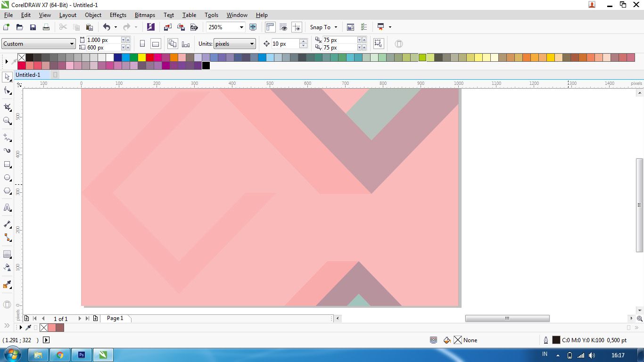This screenshot has height=362, width=644.
Task: Select the Transparency tool
Action: click(7, 267)
